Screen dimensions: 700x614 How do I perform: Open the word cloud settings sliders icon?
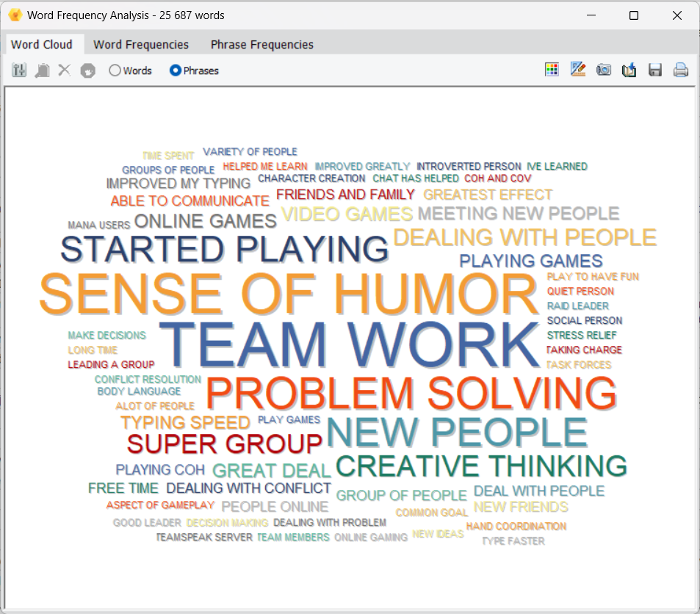20,71
